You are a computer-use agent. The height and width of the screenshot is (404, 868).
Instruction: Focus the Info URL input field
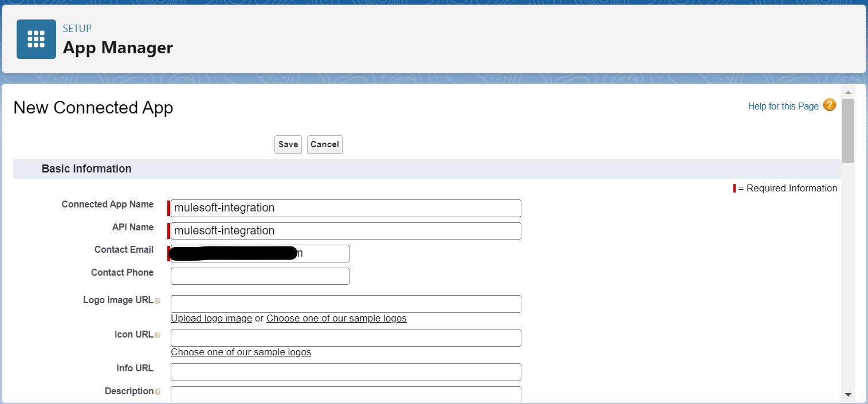[346, 372]
